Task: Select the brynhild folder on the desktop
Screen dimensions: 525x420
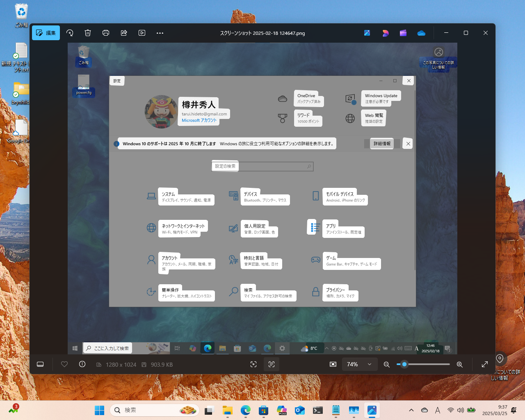Action: click(21, 94)
